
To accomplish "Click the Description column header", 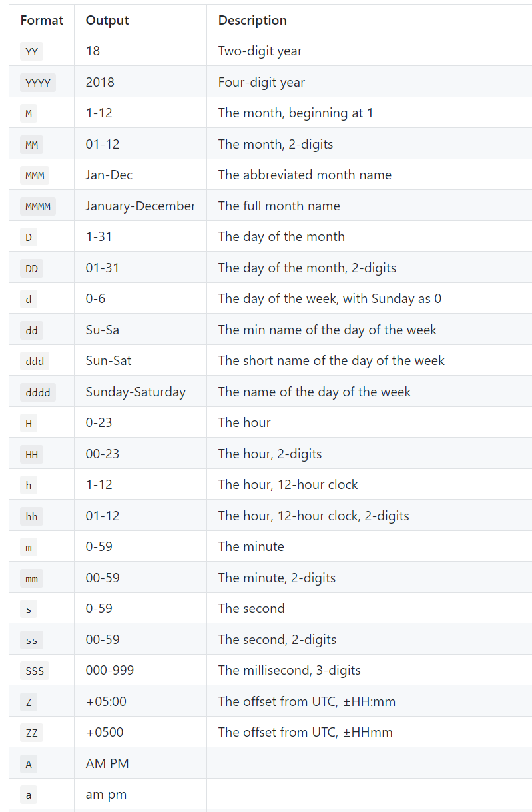I will click(x=252, y=20).
